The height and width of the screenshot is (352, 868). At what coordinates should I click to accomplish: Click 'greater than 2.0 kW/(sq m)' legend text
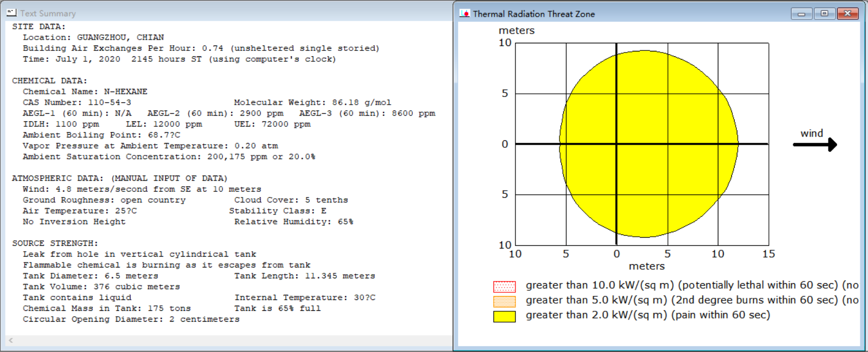click(648, 315)
